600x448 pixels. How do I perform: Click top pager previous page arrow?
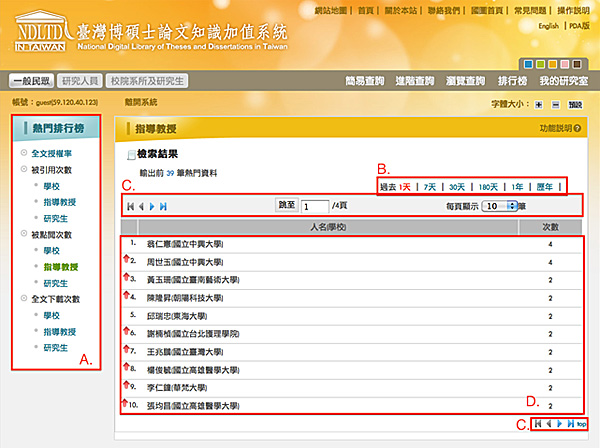tap(139, 205)
